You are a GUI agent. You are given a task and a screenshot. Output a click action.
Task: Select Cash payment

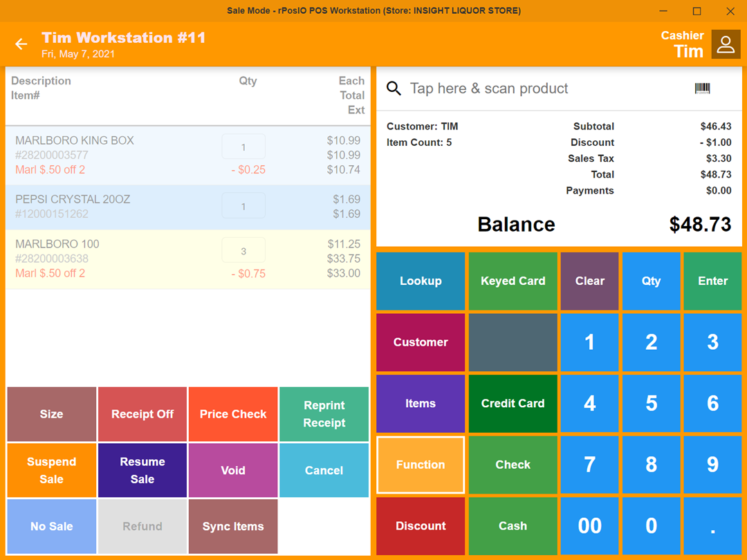point(513,525)
